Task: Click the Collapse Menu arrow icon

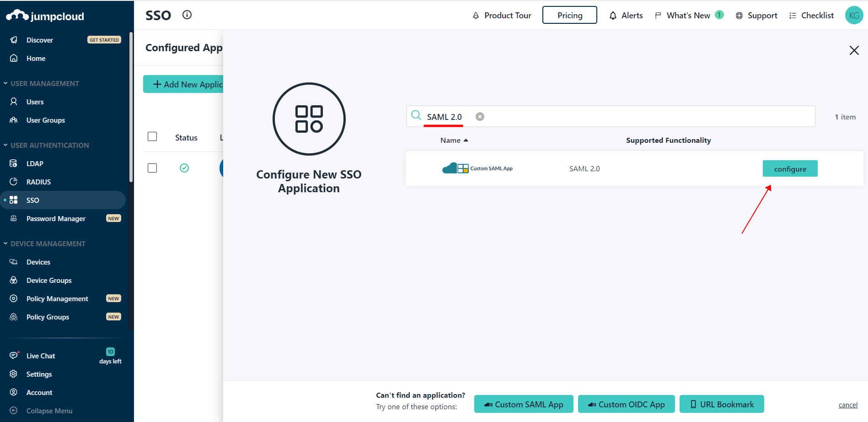Action: tap(14, 411)
